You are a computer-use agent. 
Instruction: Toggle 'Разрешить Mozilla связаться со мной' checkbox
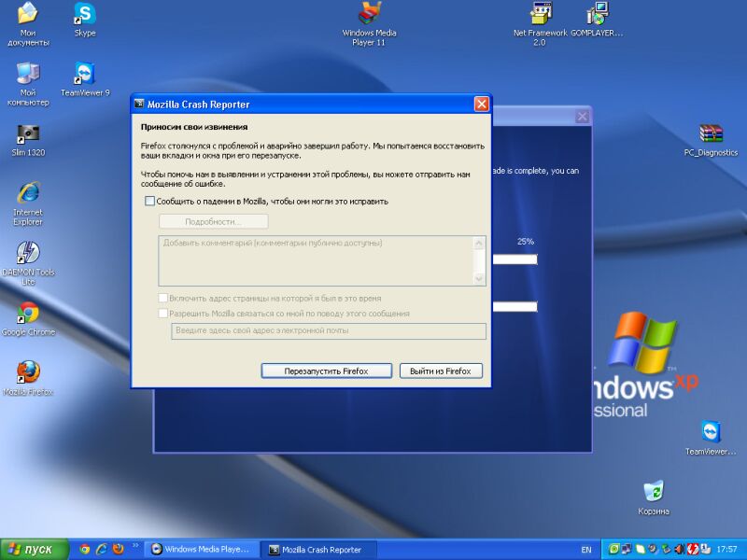point(162,314)
